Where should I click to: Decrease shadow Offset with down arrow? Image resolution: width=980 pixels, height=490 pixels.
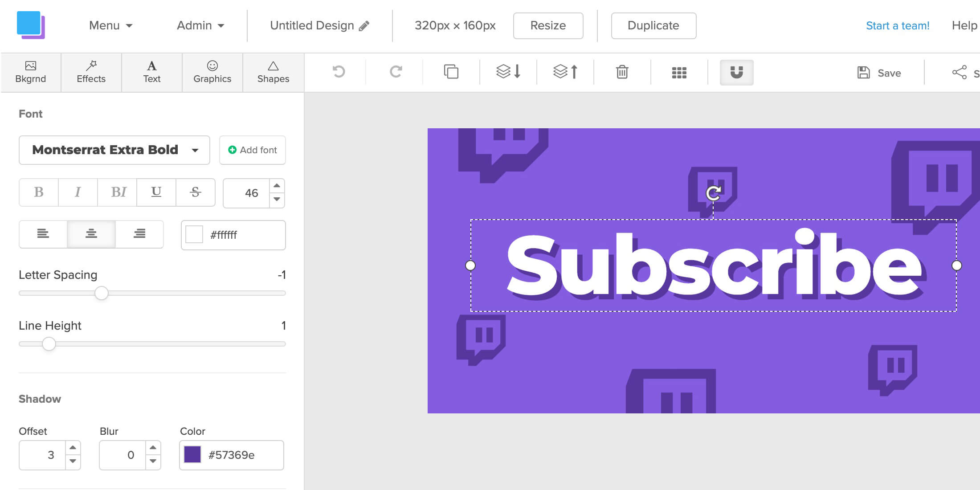73,461
